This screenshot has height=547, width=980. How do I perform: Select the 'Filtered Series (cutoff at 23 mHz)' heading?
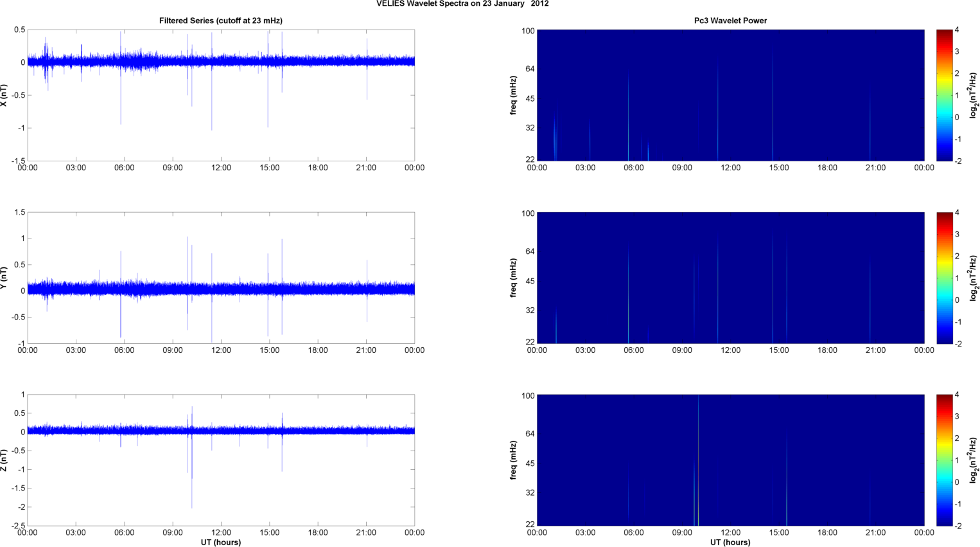coord(221,21)
